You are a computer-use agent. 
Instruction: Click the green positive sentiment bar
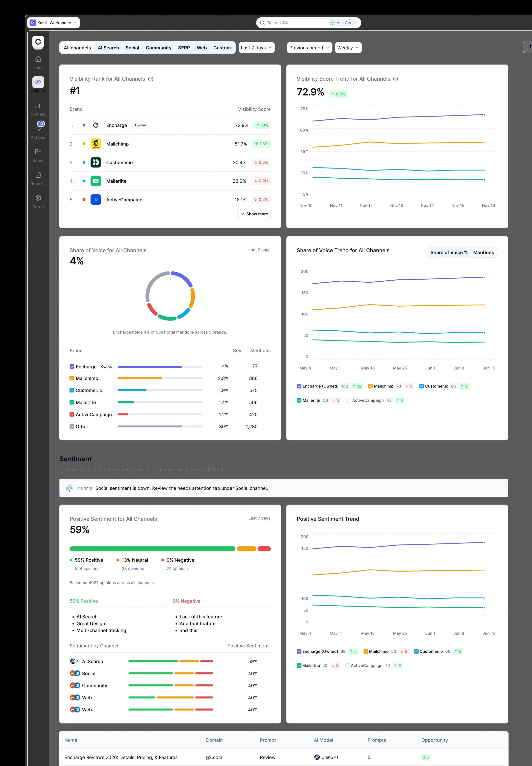point(152,548)
